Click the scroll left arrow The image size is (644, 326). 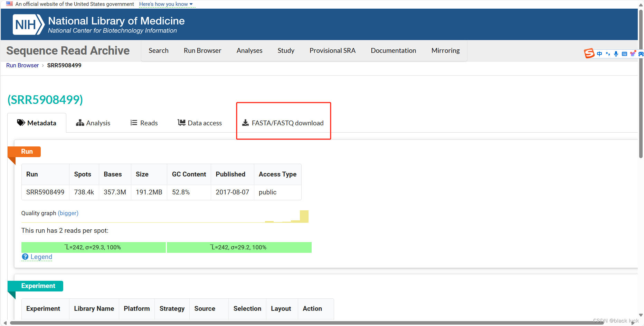(5, 323)
